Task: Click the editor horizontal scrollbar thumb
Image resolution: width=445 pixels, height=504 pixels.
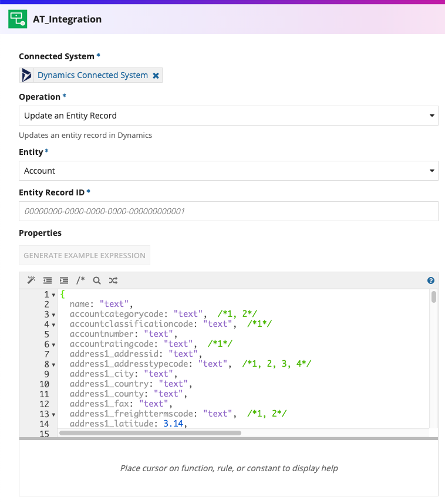Action: 150,433
